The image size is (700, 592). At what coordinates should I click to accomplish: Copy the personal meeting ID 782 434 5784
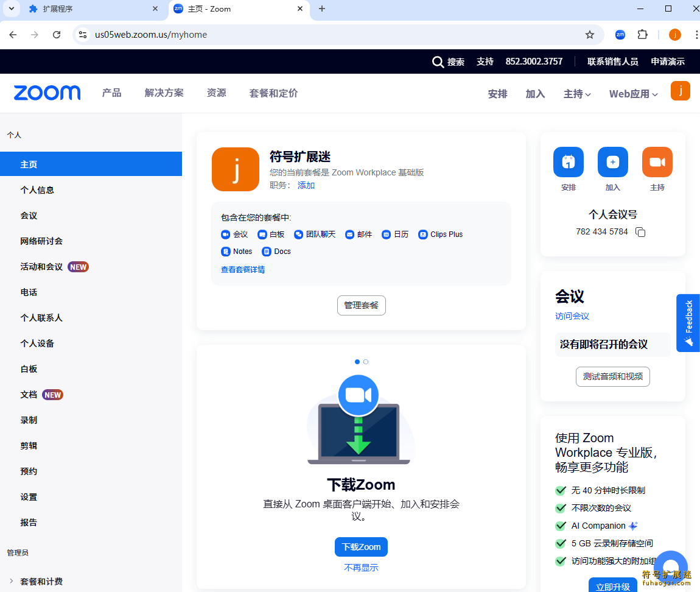(640, 232)
